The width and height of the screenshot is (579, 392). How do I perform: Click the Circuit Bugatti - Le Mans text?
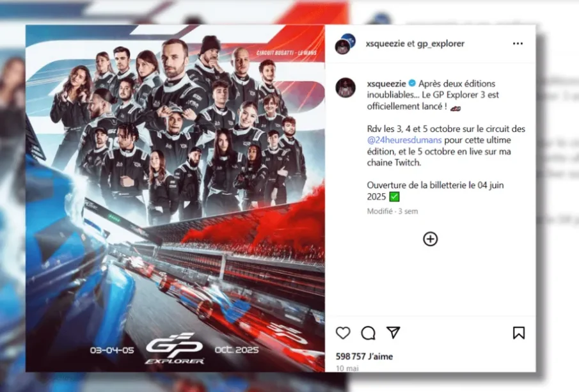pyautogui.click(x=287, y=53)
